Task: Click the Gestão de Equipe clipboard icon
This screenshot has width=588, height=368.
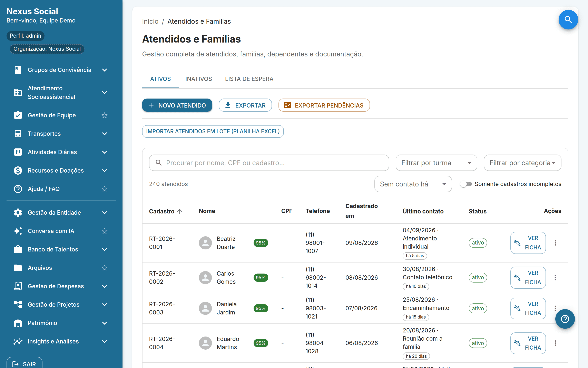Action: pyautogui.click(x=18, y=115)
